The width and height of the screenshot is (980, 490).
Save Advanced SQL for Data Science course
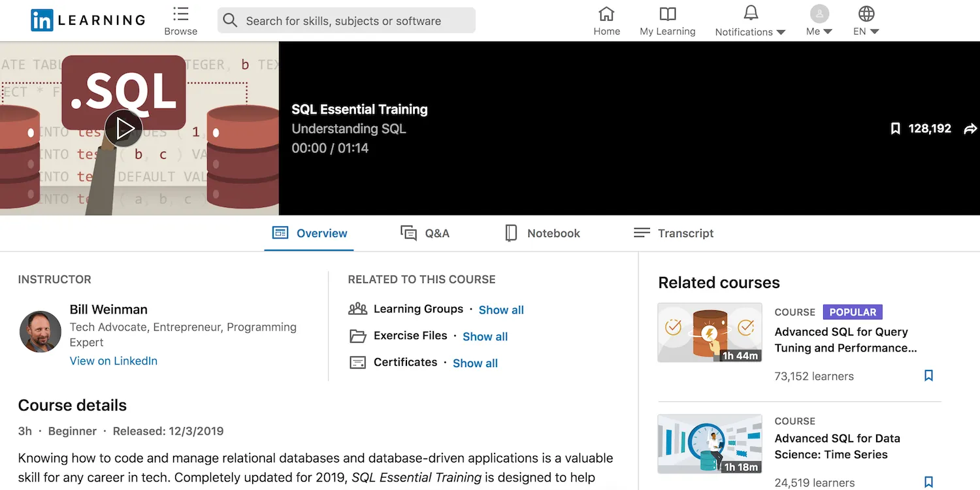click(928, 482)
